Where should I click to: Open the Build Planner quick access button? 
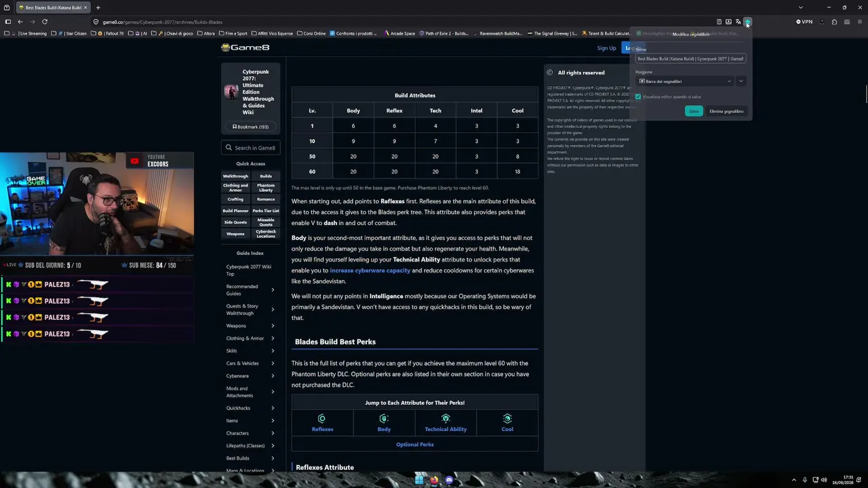(x=235, y=211)
